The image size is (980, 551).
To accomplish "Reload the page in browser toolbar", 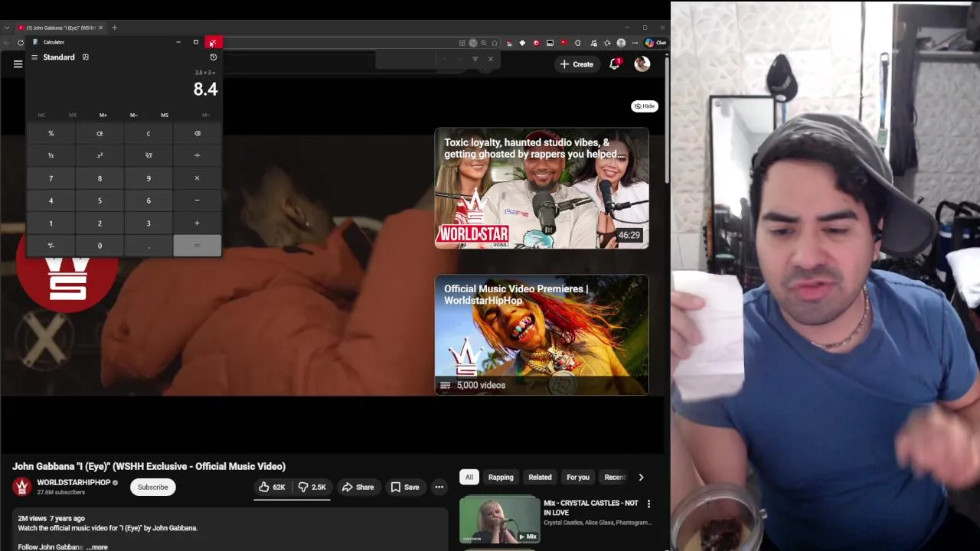I will click(x=21, y=43).
